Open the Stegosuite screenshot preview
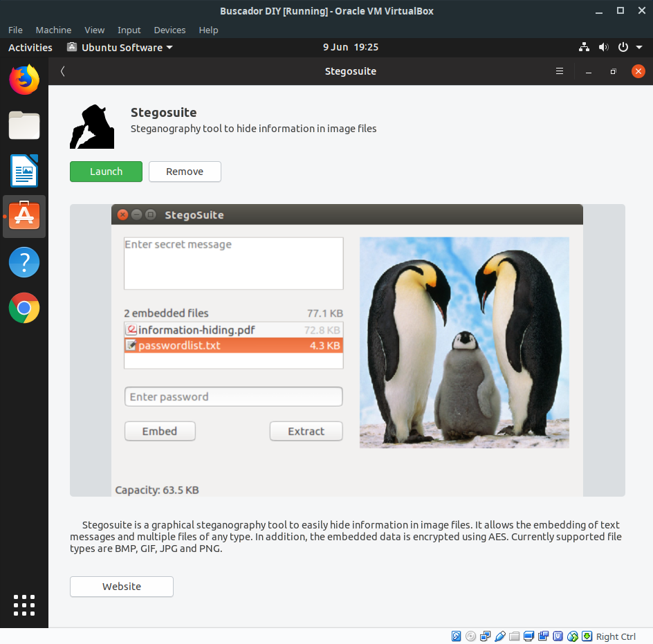The height and width of the screenshot is (644, 653). (x=347, y=350)
